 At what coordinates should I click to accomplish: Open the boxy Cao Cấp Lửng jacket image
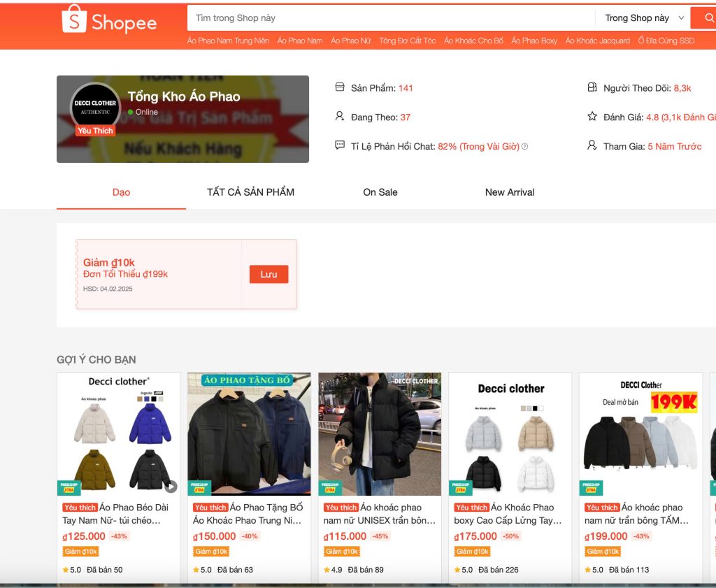pyautogui.click(x=510, y=434)
